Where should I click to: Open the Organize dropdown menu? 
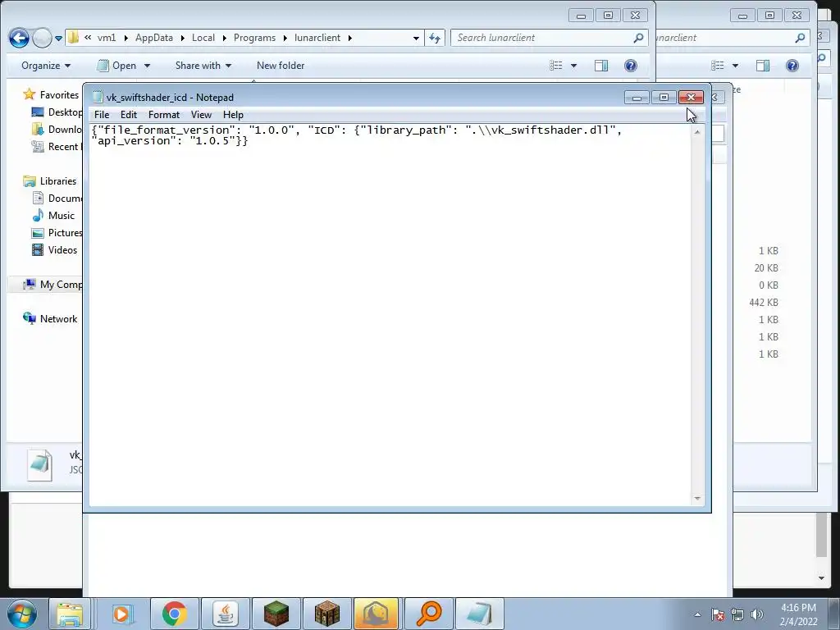46,66
